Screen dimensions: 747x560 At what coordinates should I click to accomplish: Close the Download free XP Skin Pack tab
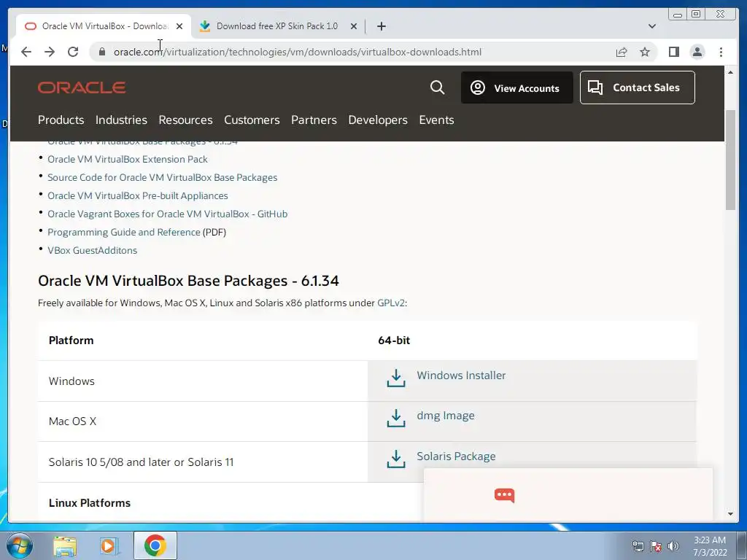point(354,26)
